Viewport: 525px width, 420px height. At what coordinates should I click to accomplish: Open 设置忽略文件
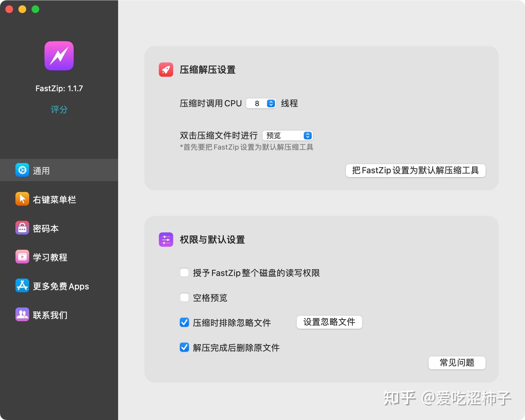(329, 322)
